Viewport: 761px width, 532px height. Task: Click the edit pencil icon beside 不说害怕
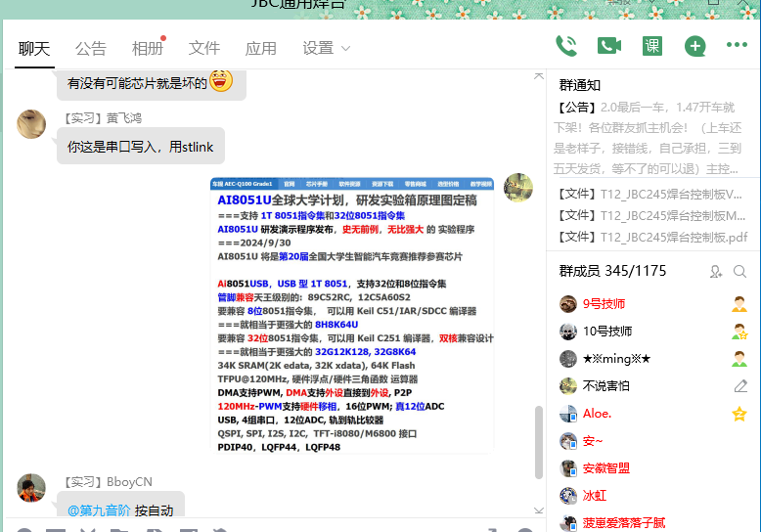point(740,386)
